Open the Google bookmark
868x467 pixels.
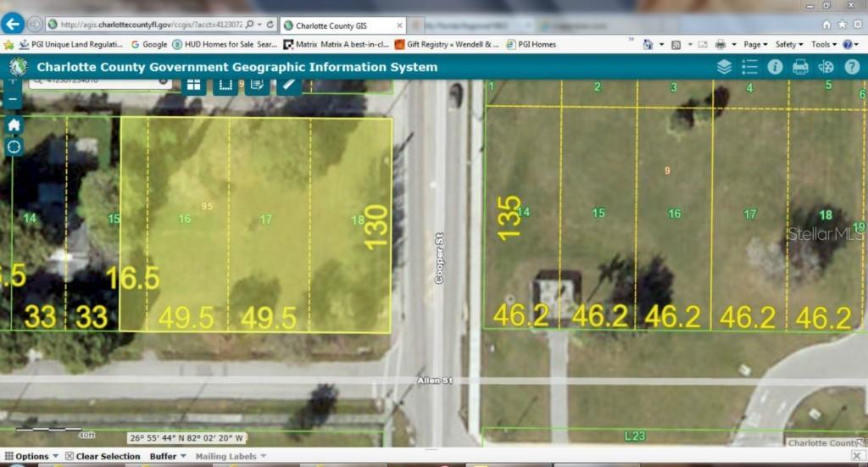pos(149,44)
